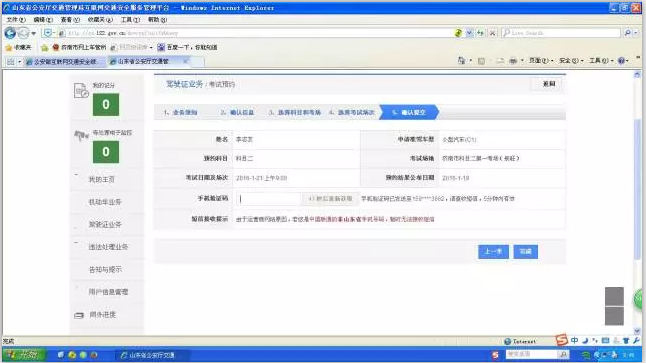The width and height of the screenshot is (646, 363).
Task: Click the RSS feeds icon in command bar
Action: coord(481,61)
